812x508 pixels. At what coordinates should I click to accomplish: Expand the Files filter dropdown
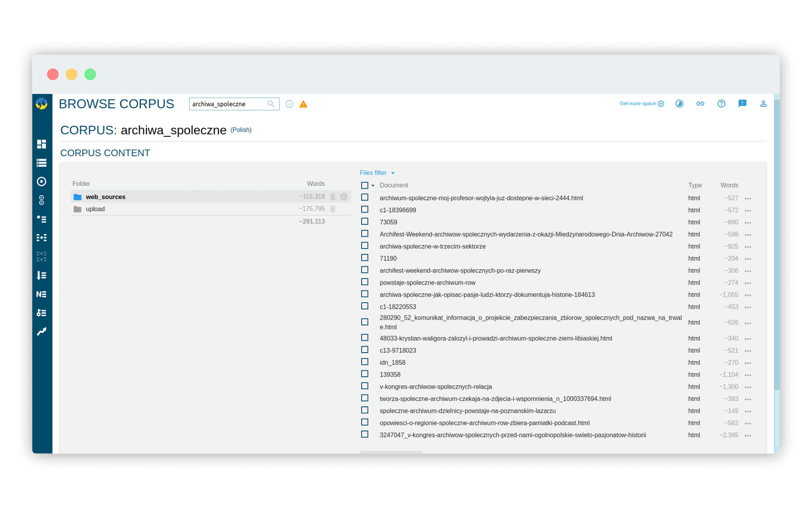coord(377,173)
